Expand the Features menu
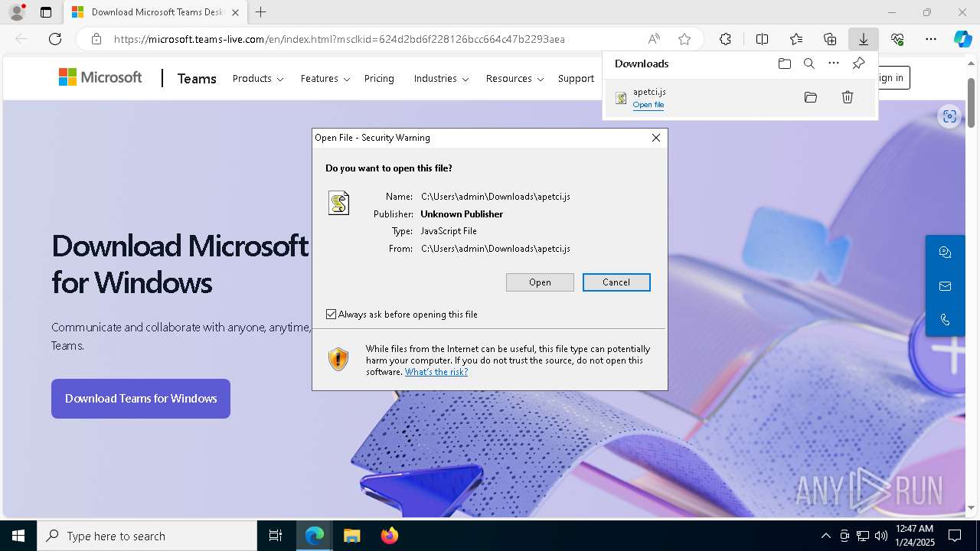980x551 pixels. click(x=325, y=78)
